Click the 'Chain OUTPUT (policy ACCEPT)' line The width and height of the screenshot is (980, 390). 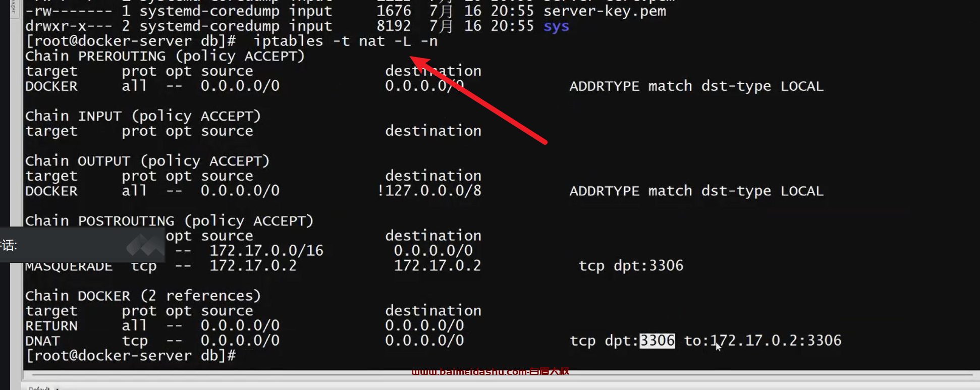tap(147, 161)
